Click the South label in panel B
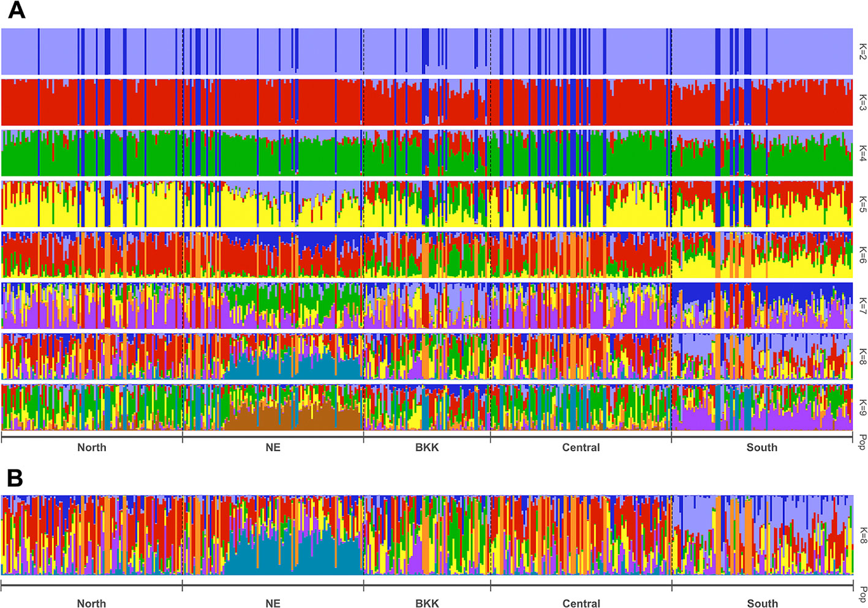 pyautogui.click(x=762, y=603)
